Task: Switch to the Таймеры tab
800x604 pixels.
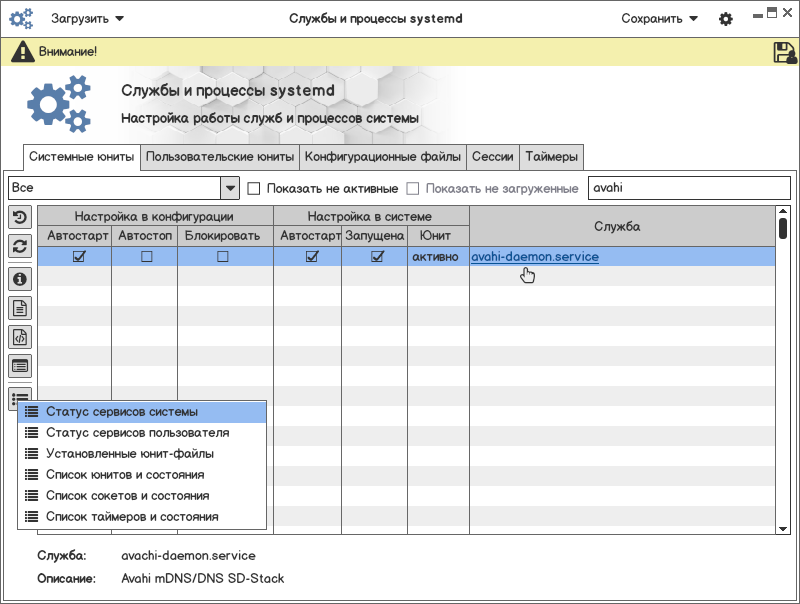Action: click(x=551, y=157)
